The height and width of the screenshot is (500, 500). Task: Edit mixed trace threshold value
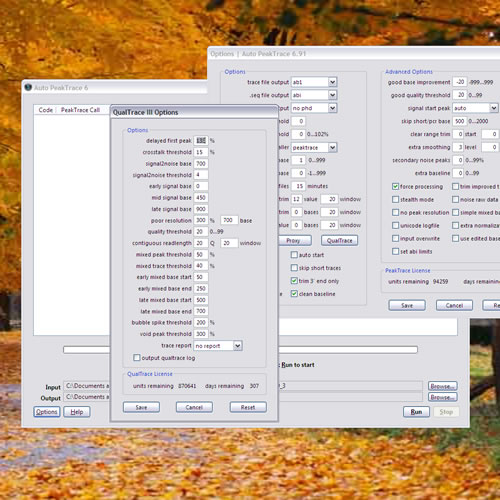[201, 266]
